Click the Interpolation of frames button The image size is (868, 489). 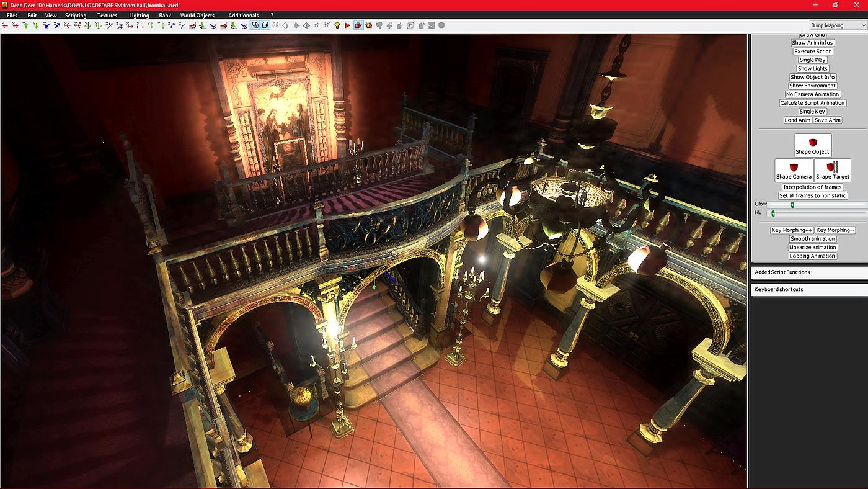[x=812, y=187]
